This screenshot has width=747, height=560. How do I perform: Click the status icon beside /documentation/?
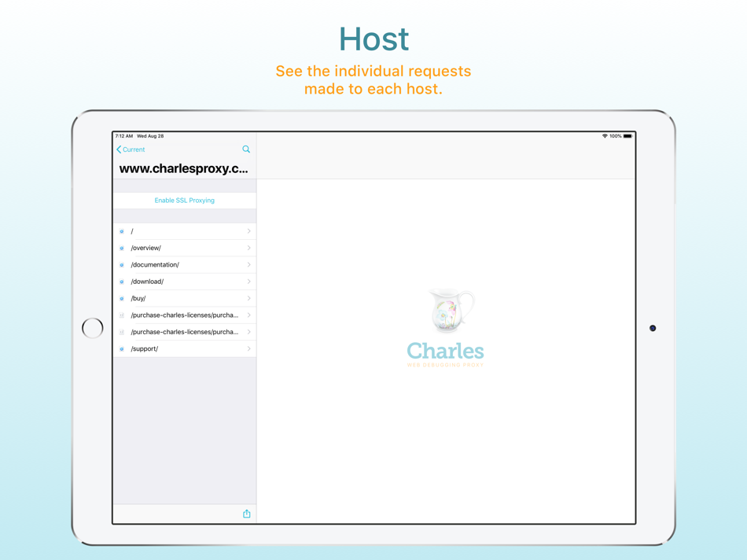pyautogui.click(x=122, y=264)
